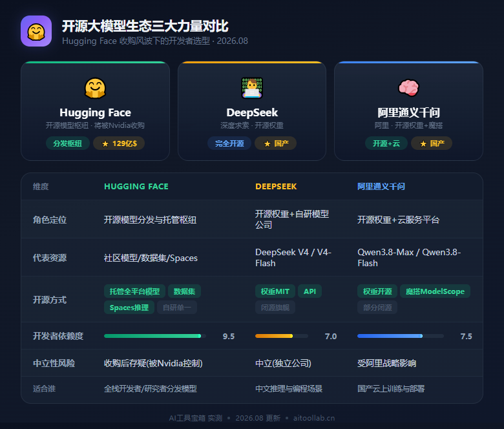Screen dimensions: 504x429
Task: Click the 魔搭ModelScope tag
Action: click(436, 291)
